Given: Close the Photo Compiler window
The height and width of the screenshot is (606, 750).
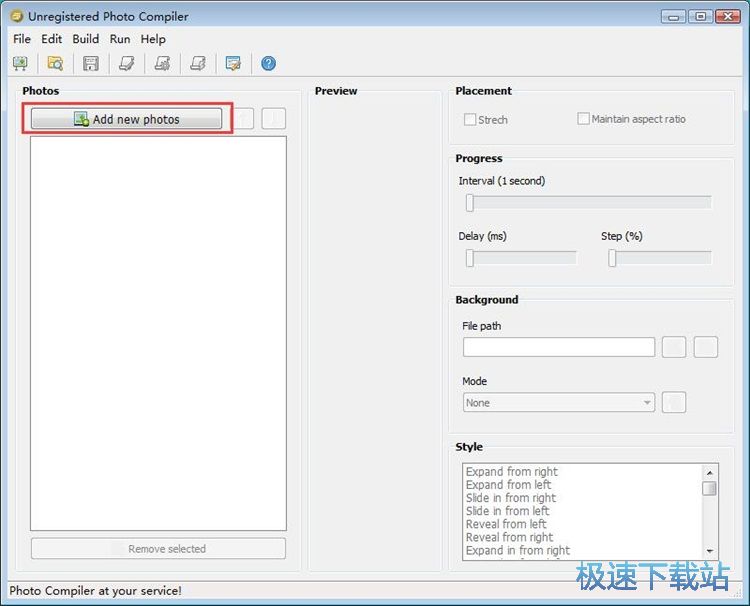Looking at the screenshot, I should tap(728, 16).
